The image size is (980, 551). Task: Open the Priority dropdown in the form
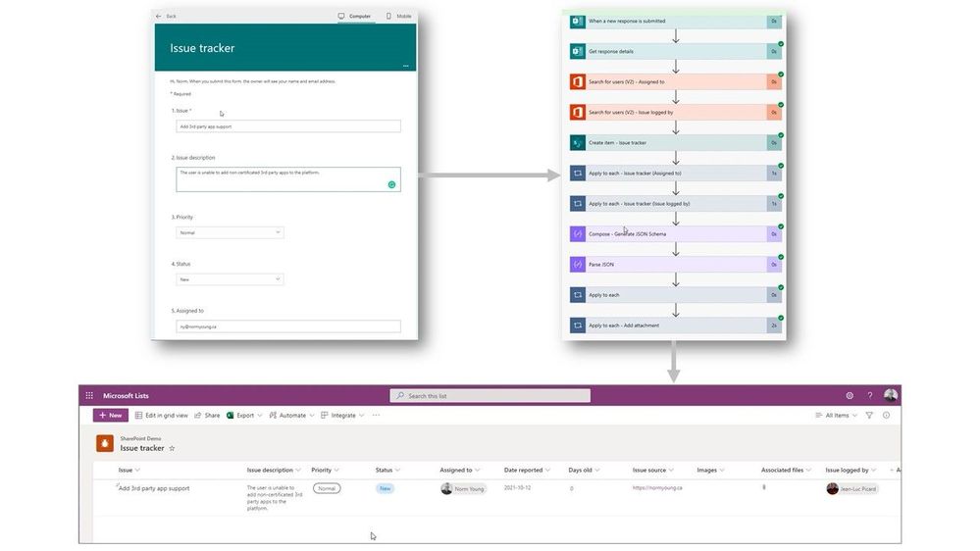[230, 232]
